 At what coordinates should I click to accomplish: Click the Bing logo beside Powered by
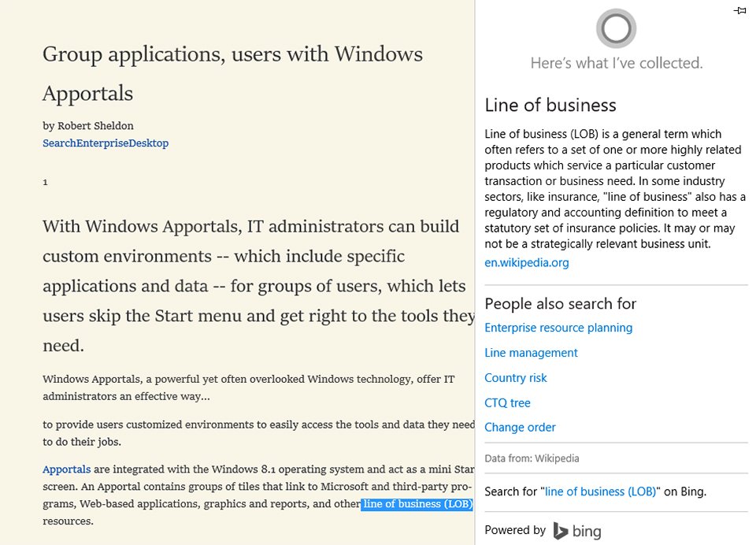[577, 531]
